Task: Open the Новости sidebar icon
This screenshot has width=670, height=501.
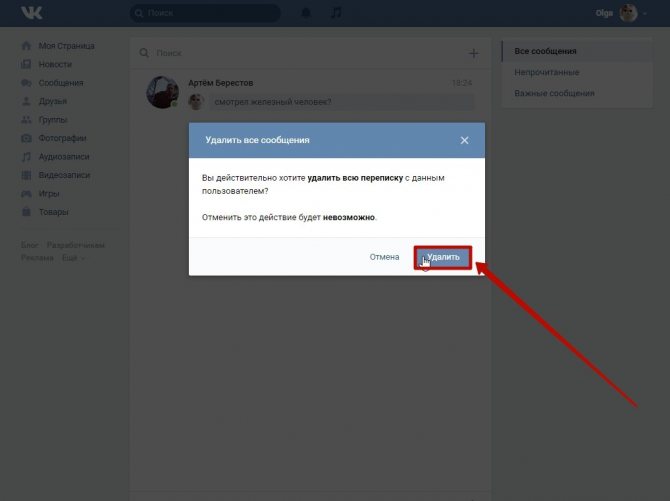Action: (26, 64)
